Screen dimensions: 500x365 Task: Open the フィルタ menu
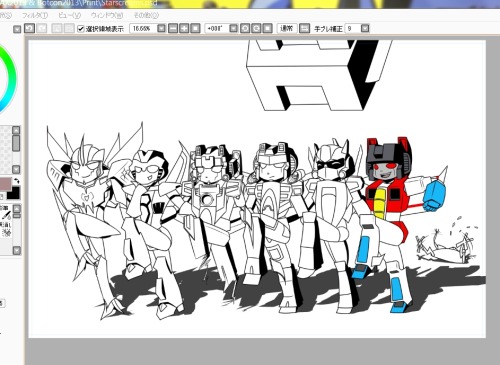[35, 15]
